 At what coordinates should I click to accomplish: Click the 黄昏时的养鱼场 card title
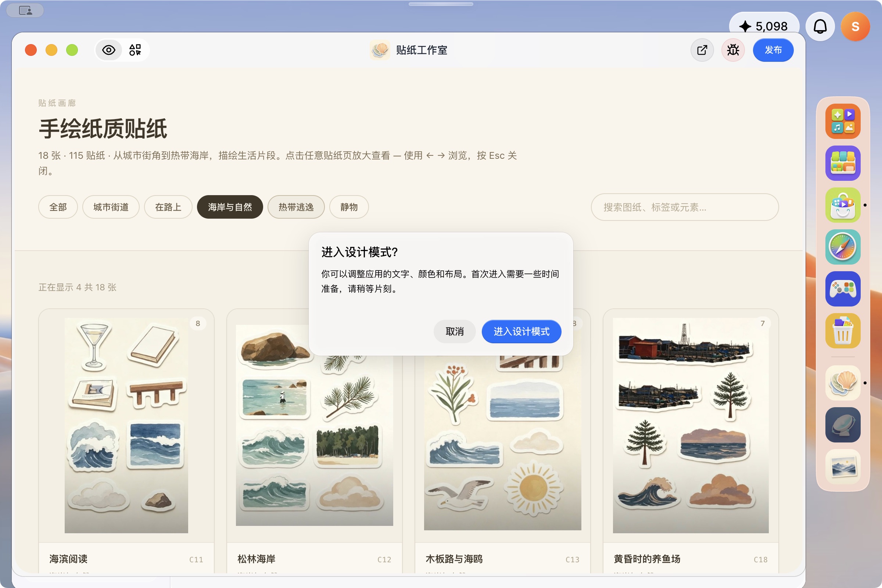click(x=647, y=559)
